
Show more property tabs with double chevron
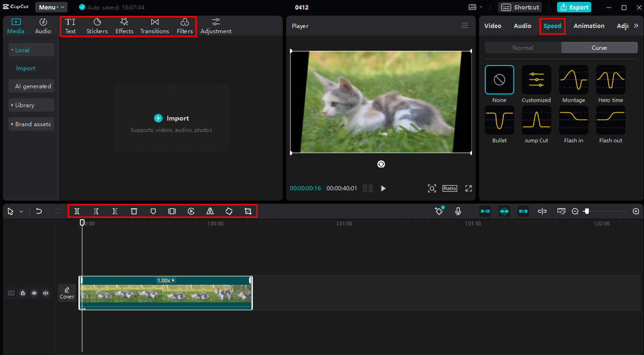tap(636, 26)
